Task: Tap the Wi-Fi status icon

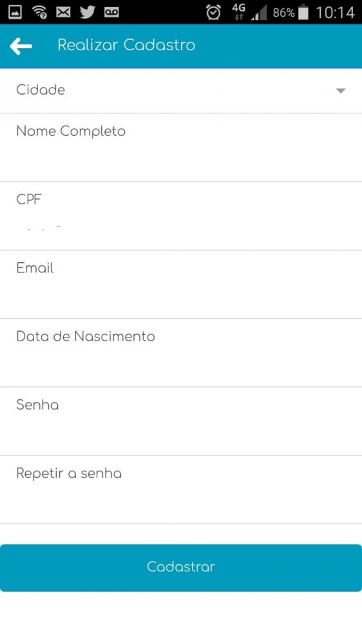Action: click(39, 13)
